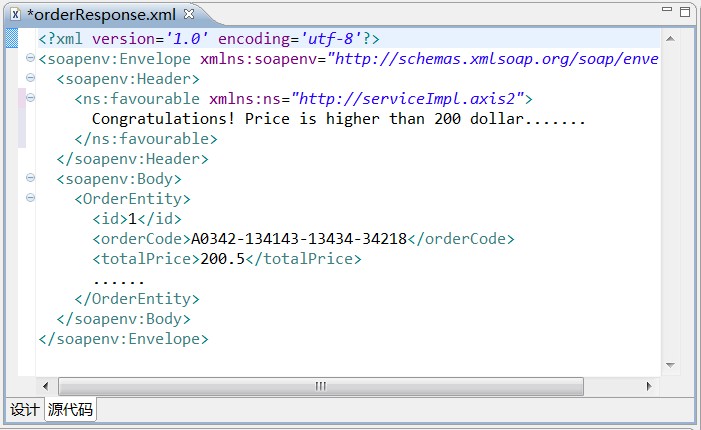The image size is (701, 430).
Task: Collapse the OrderEntity element fold
Action: (30, 197)
